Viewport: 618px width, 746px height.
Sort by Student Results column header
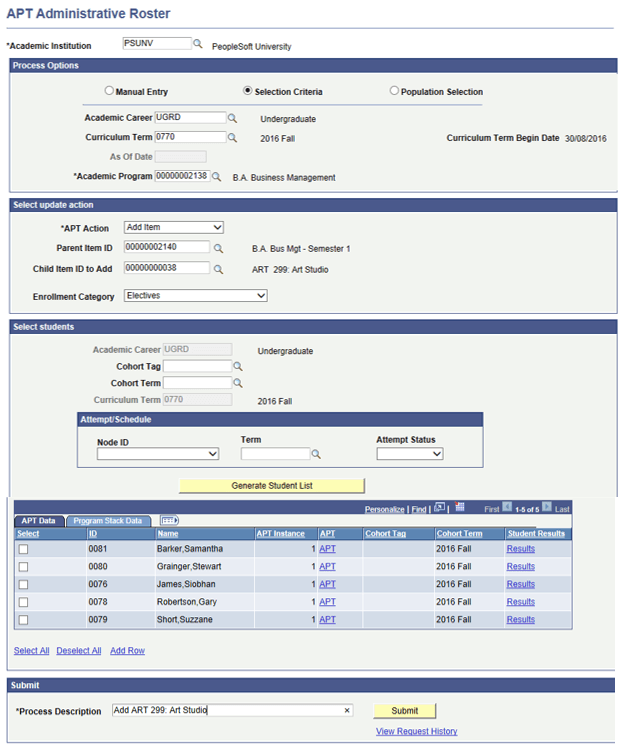536,534
